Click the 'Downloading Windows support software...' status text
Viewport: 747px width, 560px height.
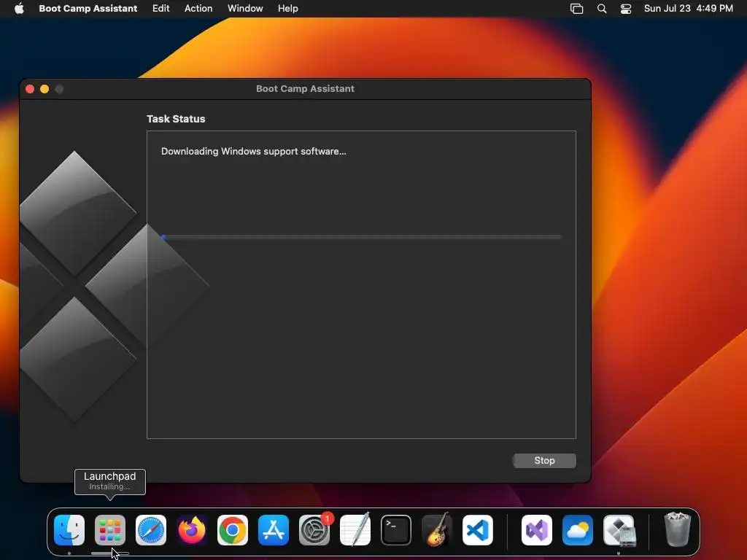click(253, 152)
